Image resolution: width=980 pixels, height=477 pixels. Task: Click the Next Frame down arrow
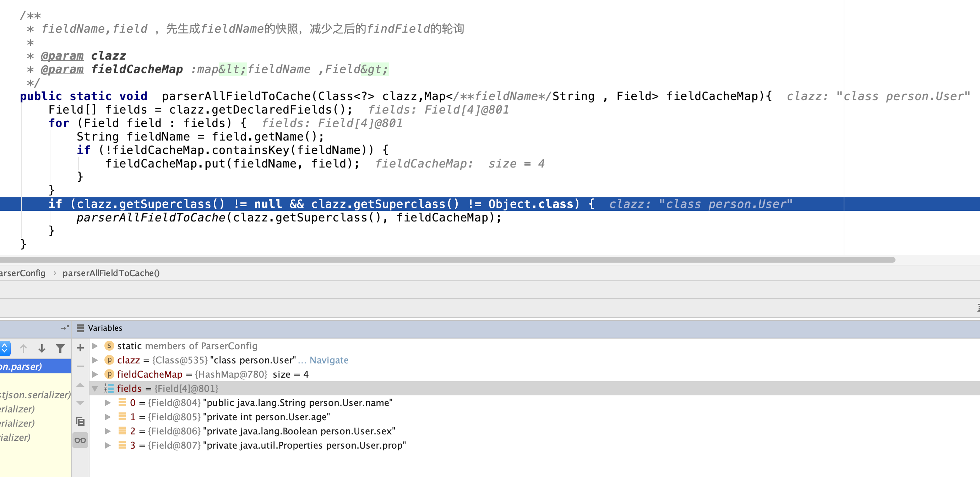pos(42,348)
